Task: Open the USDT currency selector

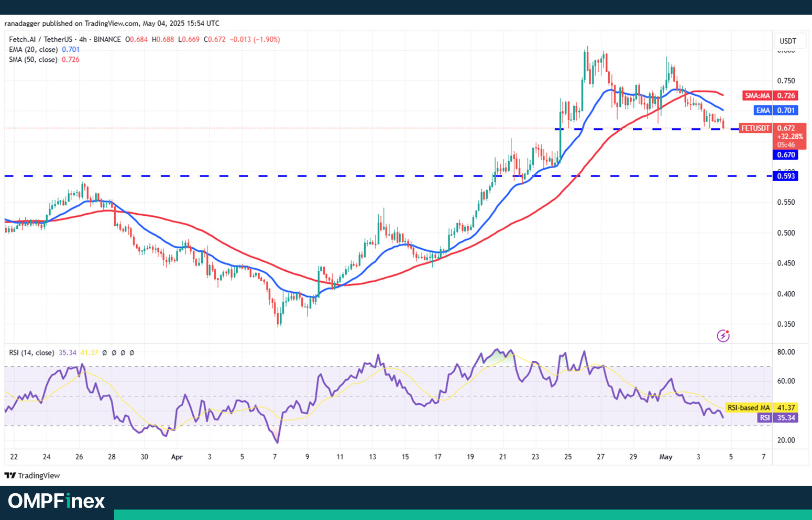Action: pyautogui.click(x=787, y=41)
